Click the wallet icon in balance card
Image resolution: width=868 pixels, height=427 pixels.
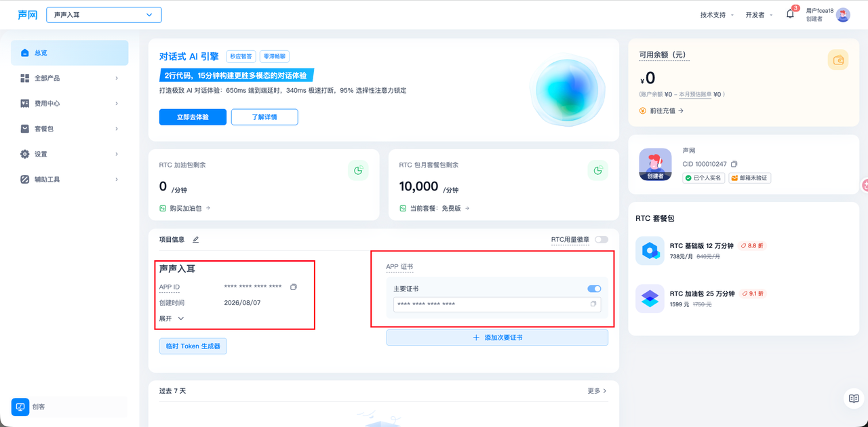838,60
